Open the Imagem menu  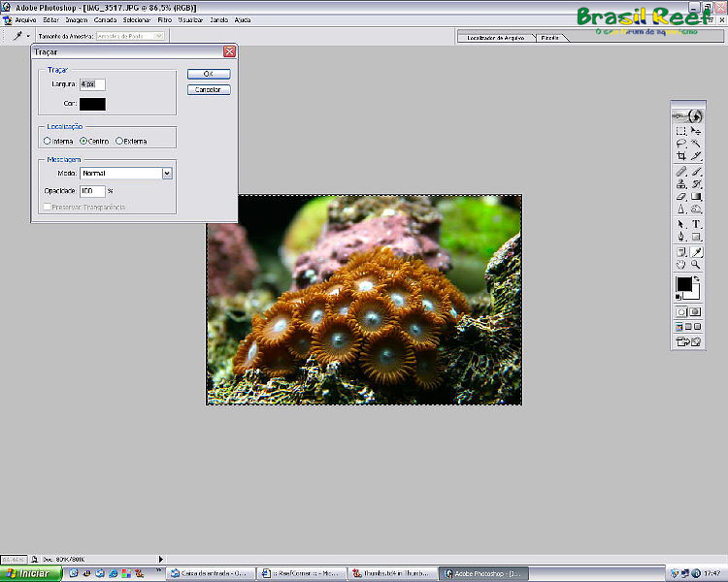pos(77,19)
